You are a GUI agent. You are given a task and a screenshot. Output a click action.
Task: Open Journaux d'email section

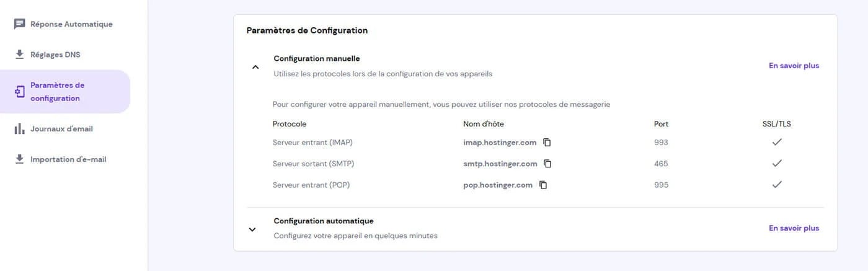(61, 129)
